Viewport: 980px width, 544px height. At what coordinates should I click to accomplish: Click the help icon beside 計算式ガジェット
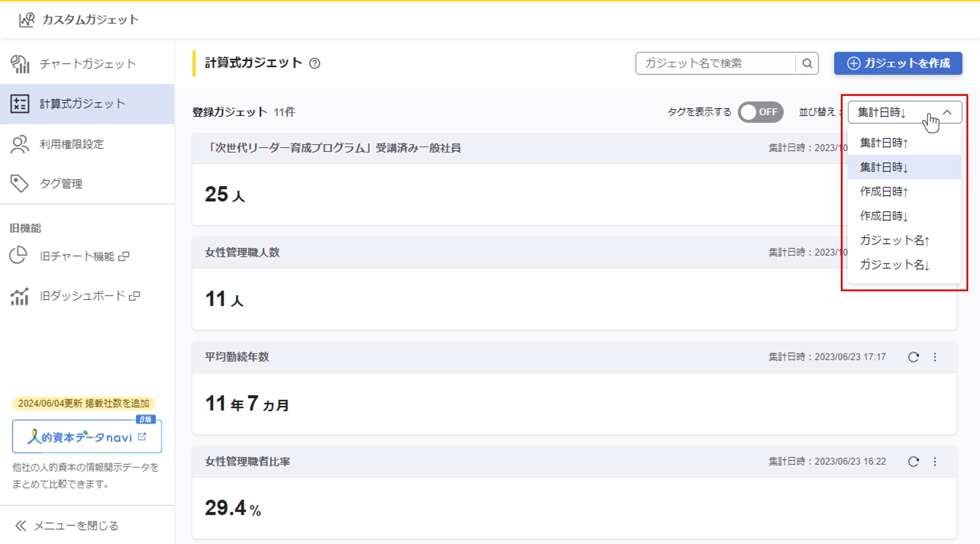pyautogui.click(x=315, y=63)
